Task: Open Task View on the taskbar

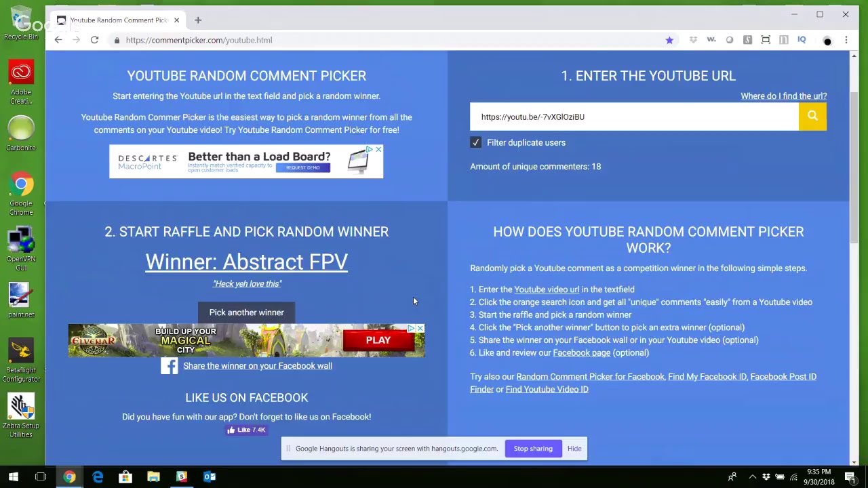Action: coord(41,477)
